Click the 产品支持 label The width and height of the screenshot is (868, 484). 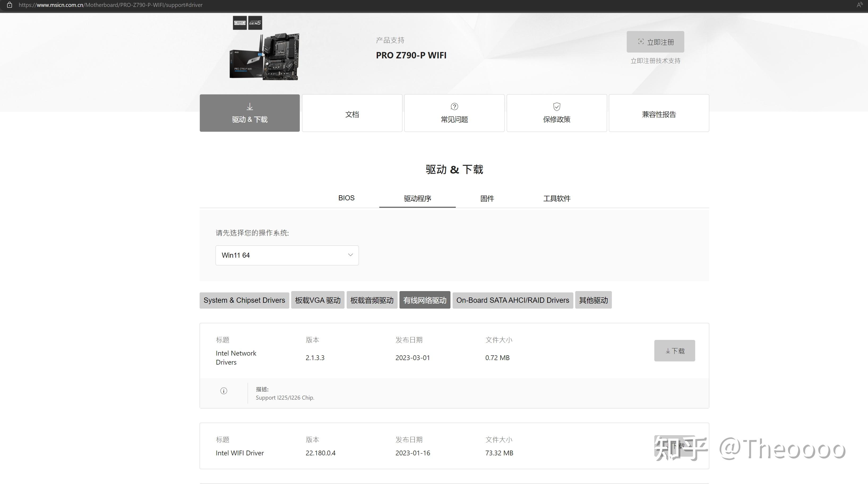pos(390,40)
